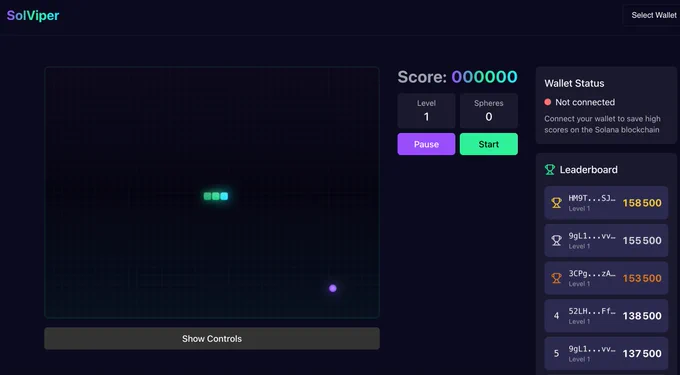
Task: Click the SolViper logo
Action: pos(33,15)
